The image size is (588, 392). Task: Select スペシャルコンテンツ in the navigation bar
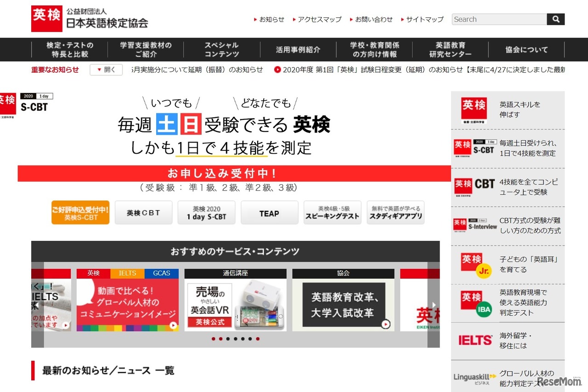[222, 50]
